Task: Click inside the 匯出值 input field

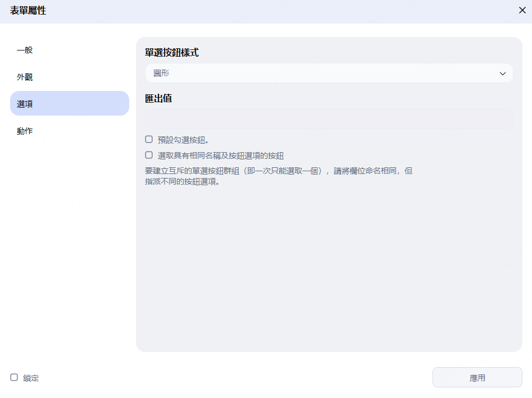Action: [x=329, y=118]
